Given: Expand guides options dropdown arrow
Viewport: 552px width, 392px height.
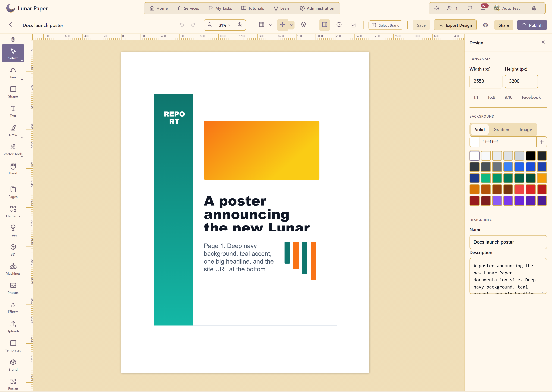Looking at the screenshot, I should click(291, 25).
